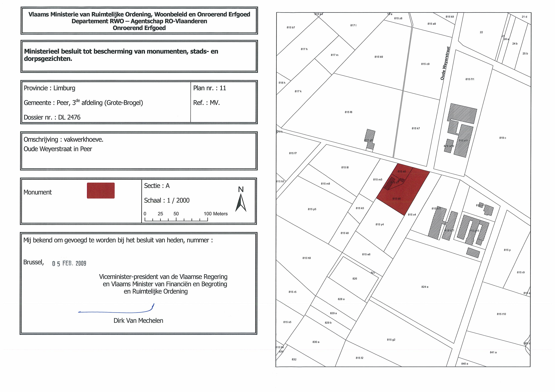Screen dimensions: 555x392
Task: Click the Schaal 1 / 2000 label
Action: pos(166,201)
